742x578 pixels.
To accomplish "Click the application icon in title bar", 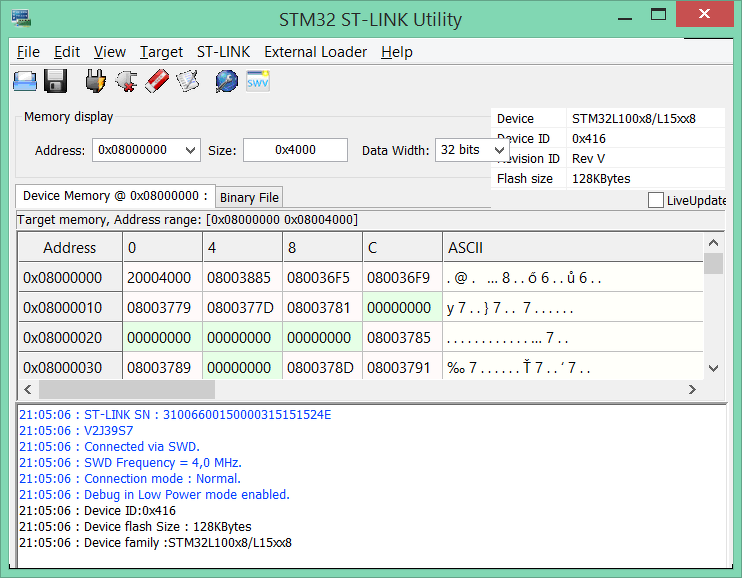I will tap(22, 18).
